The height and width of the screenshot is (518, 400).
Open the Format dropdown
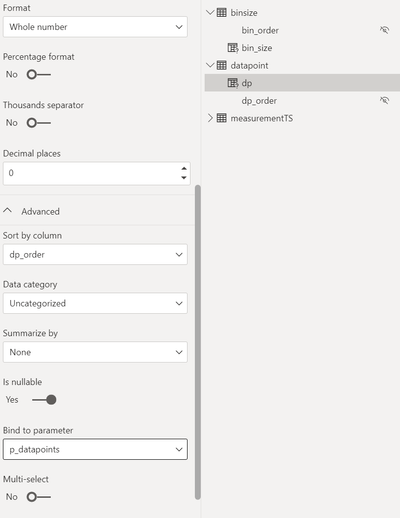95,27
